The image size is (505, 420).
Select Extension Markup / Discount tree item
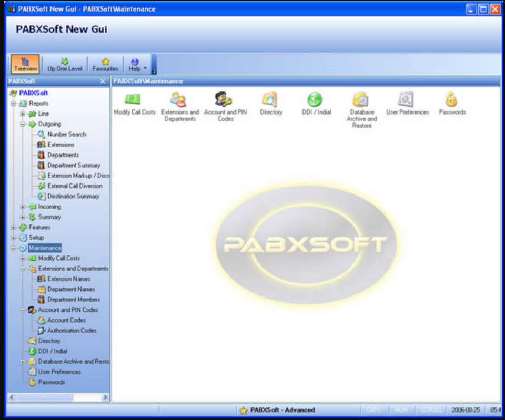(78, 176)
